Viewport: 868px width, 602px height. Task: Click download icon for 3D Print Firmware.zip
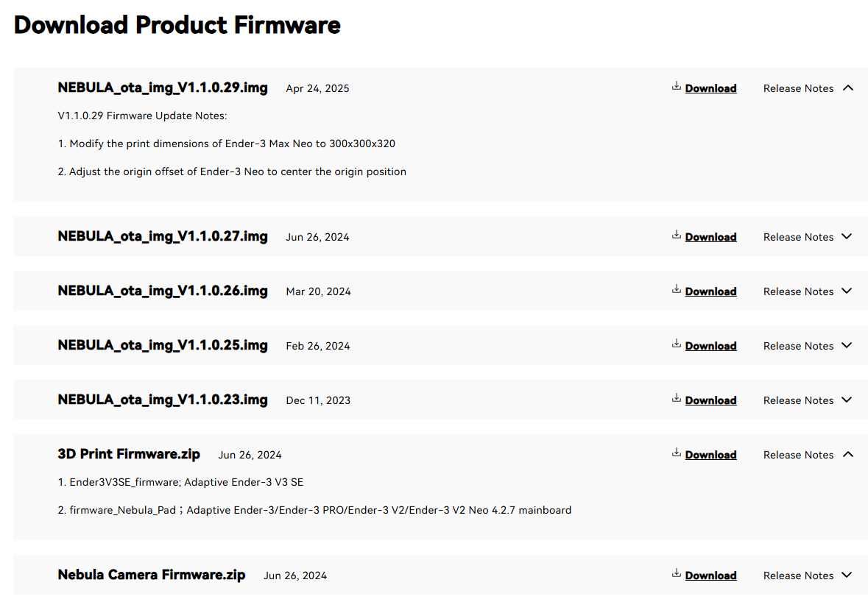click(x=676, y=453)
